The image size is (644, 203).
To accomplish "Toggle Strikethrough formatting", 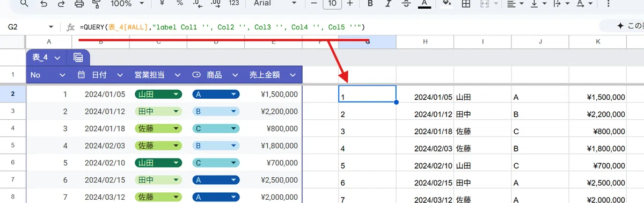I will click(x=406, y=3).
